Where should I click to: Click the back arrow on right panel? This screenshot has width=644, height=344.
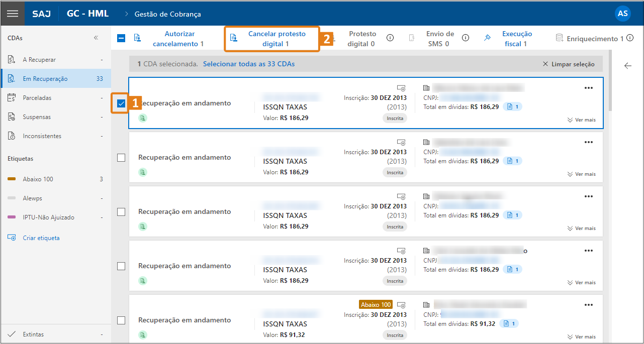[x=627, y=66]
